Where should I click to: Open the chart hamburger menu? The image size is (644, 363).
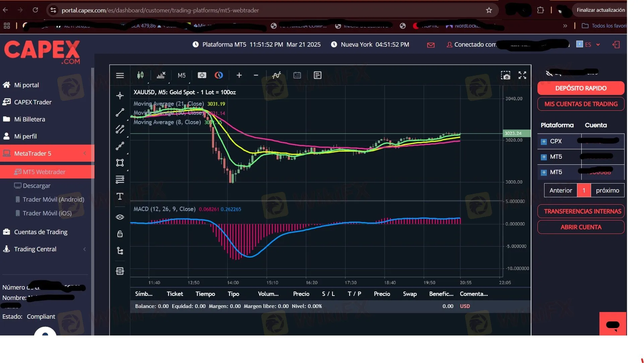pos(120,75)
